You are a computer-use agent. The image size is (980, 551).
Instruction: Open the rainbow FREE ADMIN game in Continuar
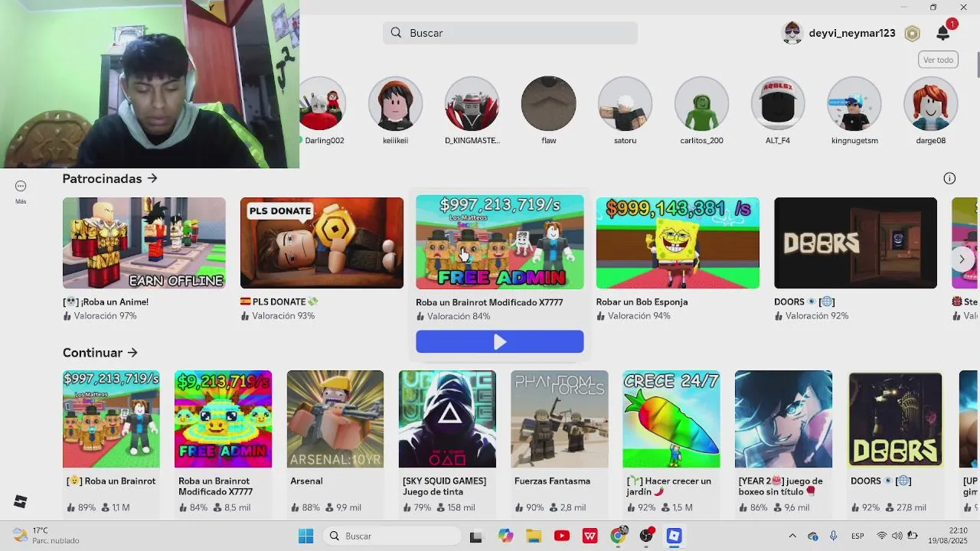(x=223, y=419)
